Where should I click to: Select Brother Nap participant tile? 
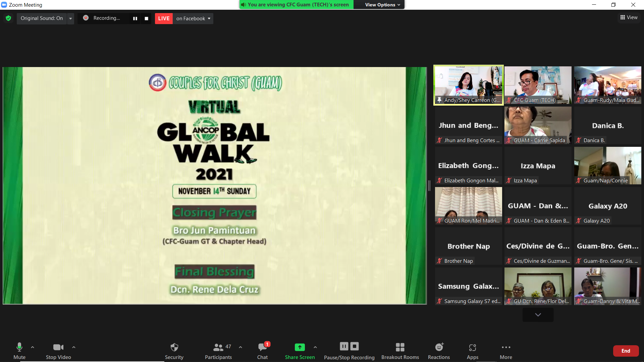(x=468, y=246)
